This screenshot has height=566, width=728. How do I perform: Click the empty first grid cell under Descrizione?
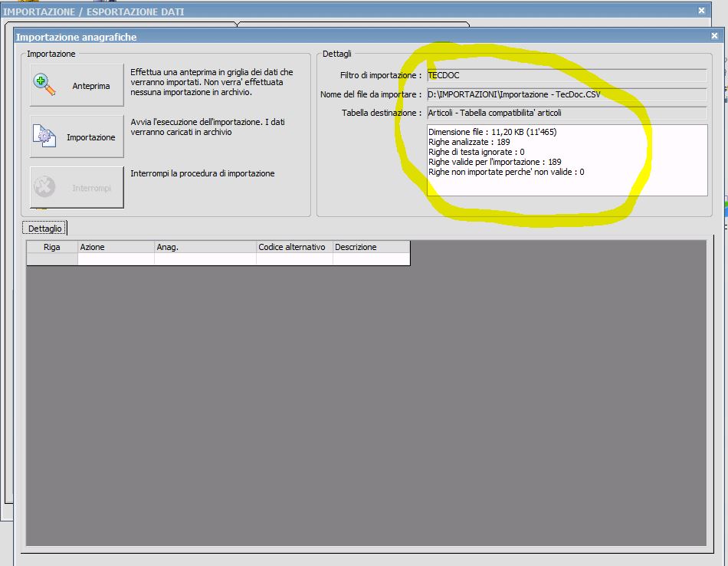pyautogui.click(x=372, y=259)
